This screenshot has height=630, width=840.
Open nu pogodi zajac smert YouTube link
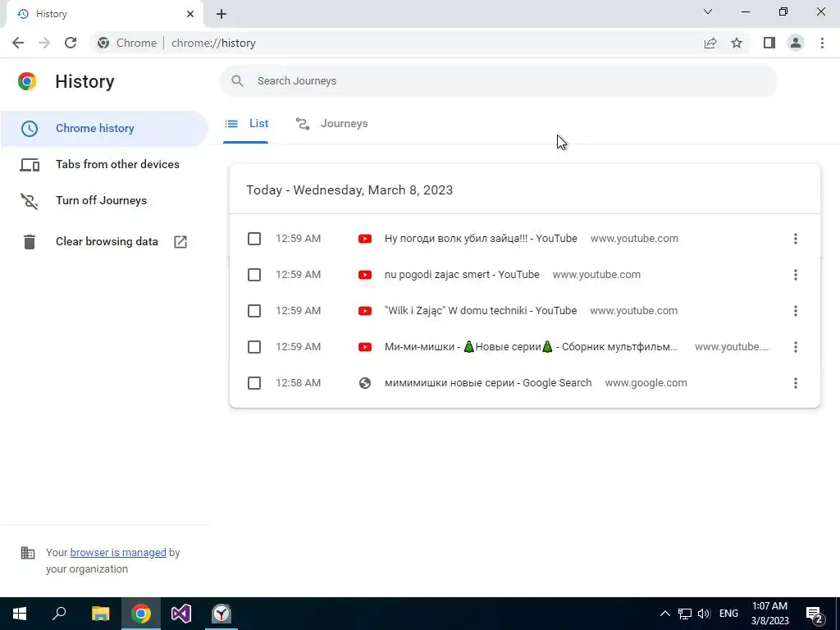tap(462, 275)
